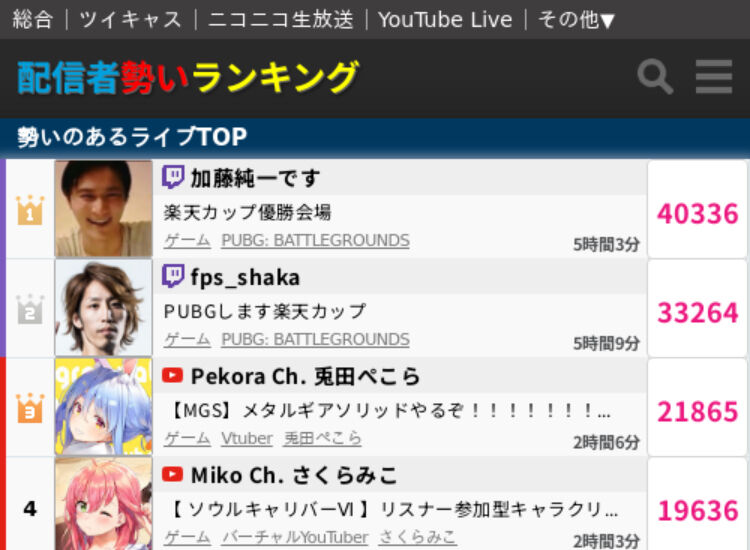Click the 配信者勢いランキング site logo
Image resolution: width=750 pixels, height=550 pixels.
point(188,77)
